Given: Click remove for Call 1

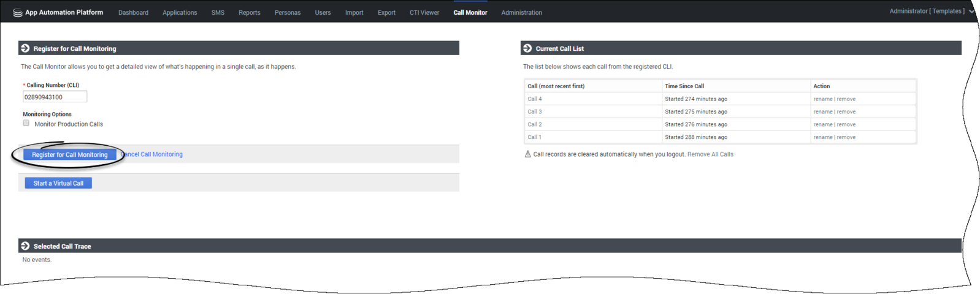Looking at the screenshot, I should [846, 137].
